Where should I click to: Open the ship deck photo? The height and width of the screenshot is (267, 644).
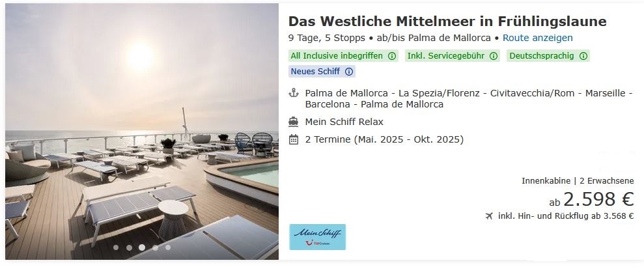point(142,132)
